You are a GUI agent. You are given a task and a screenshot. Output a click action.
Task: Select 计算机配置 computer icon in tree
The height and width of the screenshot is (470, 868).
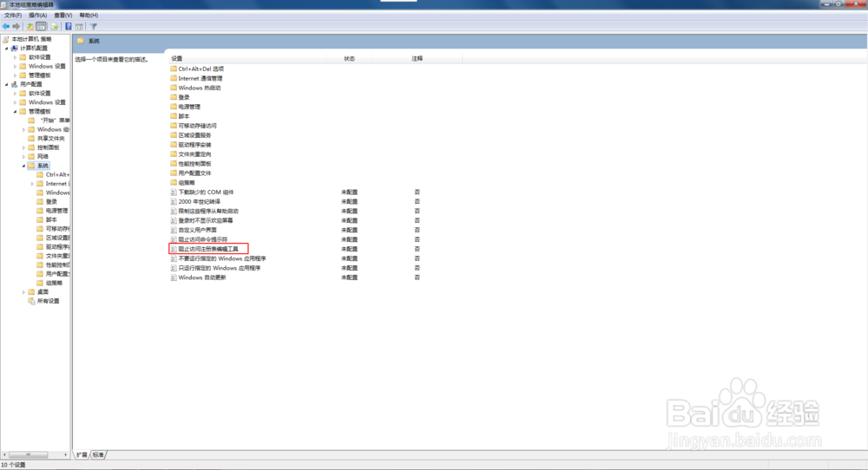click(x=15, y=48)
